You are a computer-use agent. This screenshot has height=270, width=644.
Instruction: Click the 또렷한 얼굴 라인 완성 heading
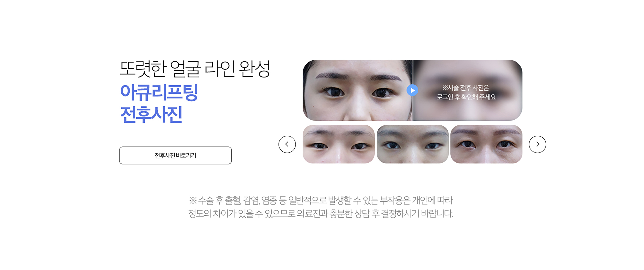pos(195,69)
